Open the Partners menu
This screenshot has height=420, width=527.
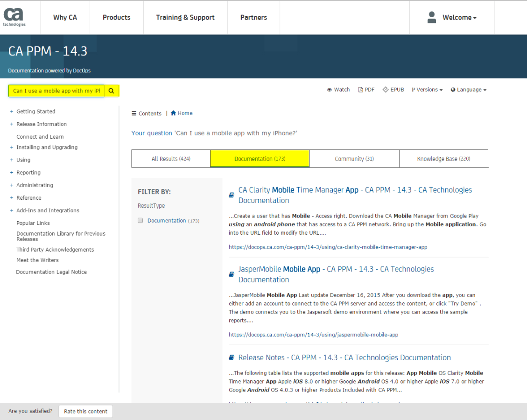[x=254, y=17]
